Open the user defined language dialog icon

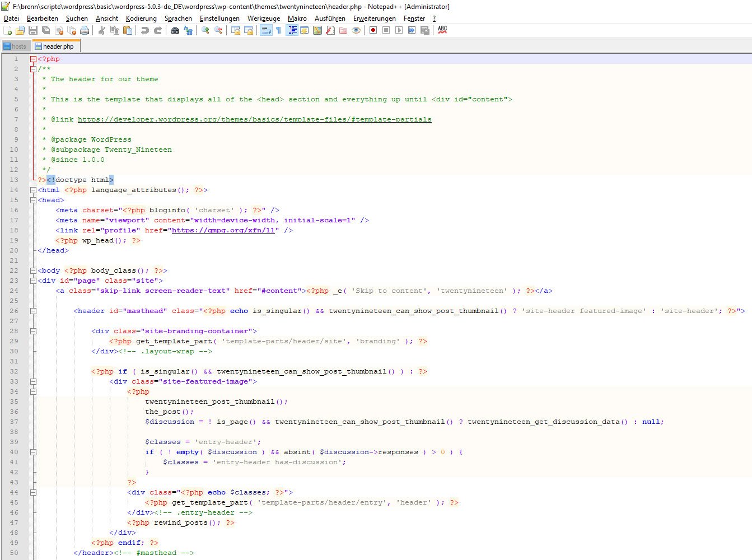[305, 30]
